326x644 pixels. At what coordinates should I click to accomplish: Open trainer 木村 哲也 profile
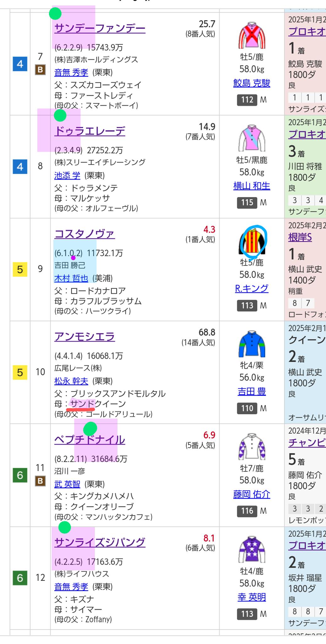(x=71, y=278)
